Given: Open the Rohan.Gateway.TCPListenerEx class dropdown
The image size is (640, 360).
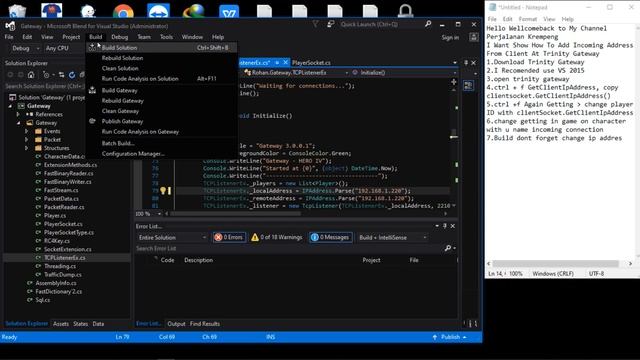Looking at the screenshot, I should tap(296, 73).
